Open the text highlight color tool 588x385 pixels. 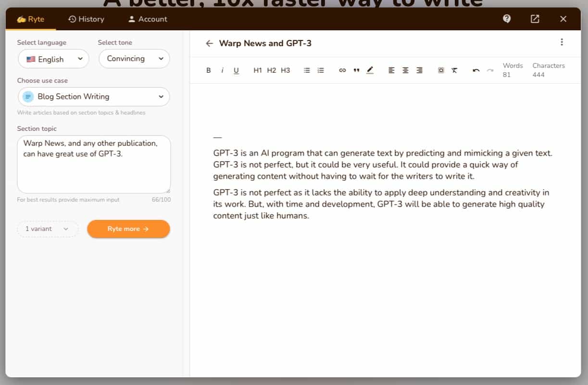click(x=370, y=70)
